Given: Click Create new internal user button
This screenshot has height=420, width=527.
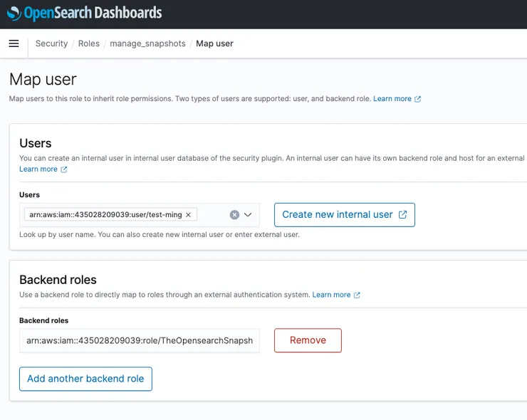Looking at the screenshot, I should pos(337,214).
